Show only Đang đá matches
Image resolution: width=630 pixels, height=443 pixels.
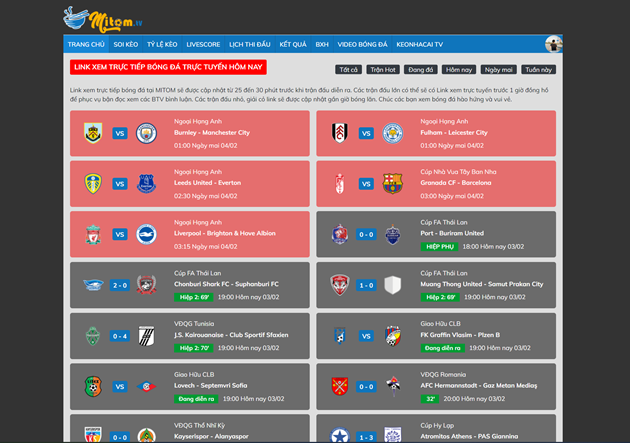point(421,70)
